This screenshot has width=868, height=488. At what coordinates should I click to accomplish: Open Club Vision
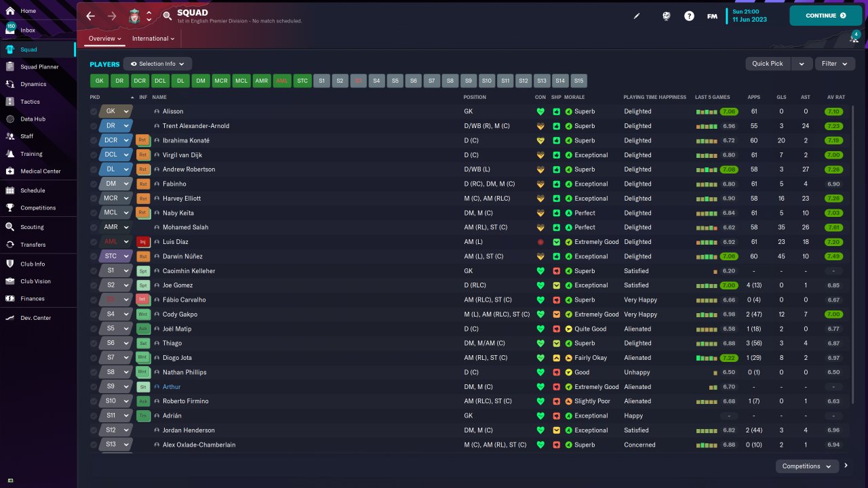[x=38, y=281]
